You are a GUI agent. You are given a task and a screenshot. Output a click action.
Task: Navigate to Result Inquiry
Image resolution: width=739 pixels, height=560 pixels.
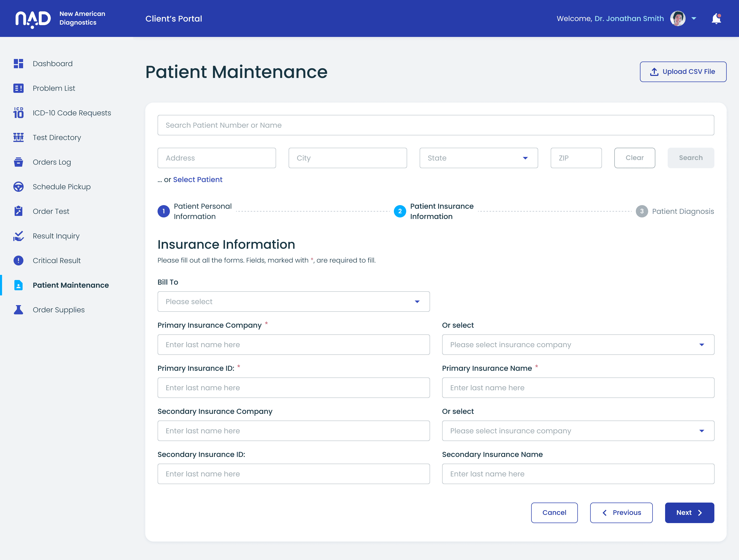[x=56, y=236]
